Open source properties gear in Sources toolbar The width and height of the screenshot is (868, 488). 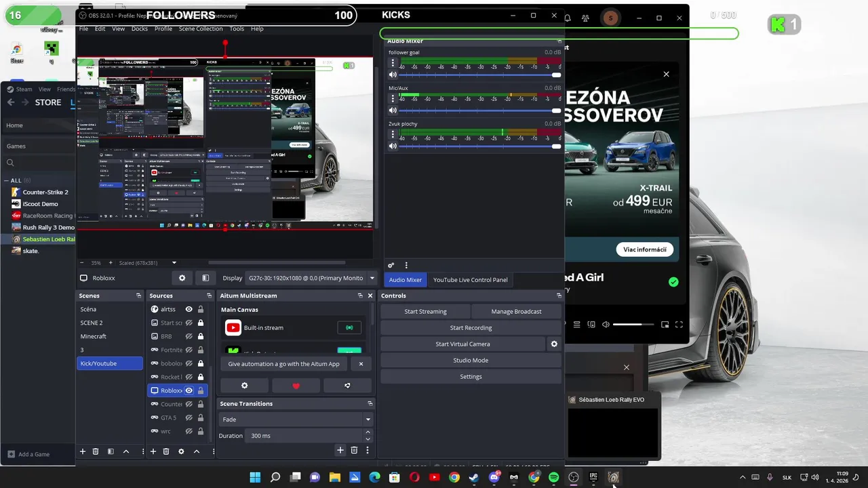(181, 451)
